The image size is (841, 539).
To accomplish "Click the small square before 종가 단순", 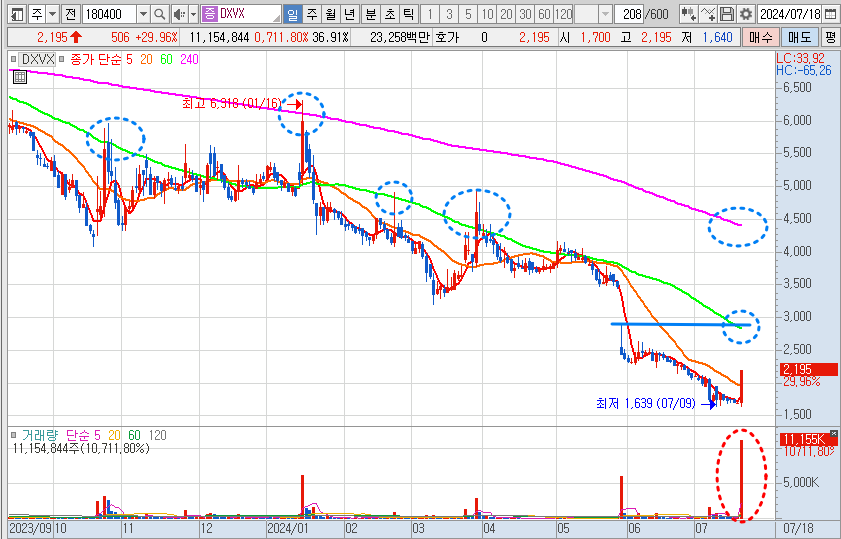I will [x=62, y=60].
